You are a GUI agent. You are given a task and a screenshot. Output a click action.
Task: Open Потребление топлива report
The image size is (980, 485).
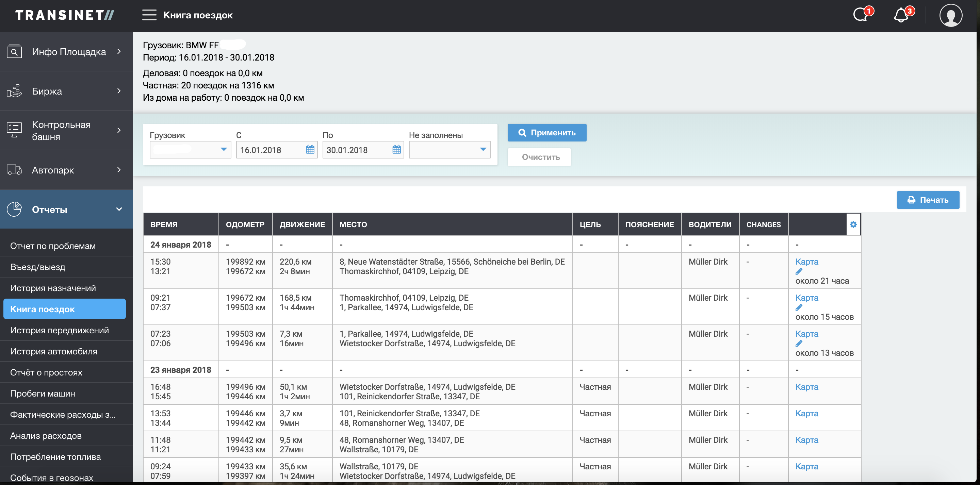point(55,457)
